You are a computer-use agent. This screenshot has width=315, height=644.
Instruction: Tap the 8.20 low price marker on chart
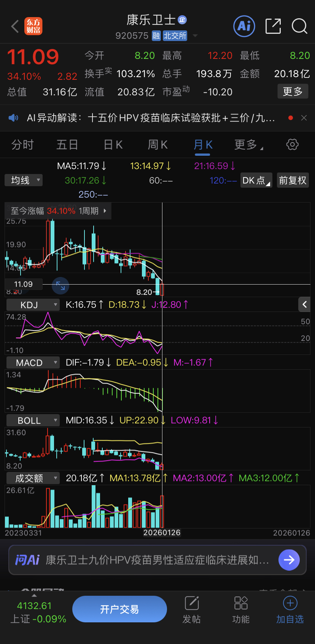click(148, 292)
